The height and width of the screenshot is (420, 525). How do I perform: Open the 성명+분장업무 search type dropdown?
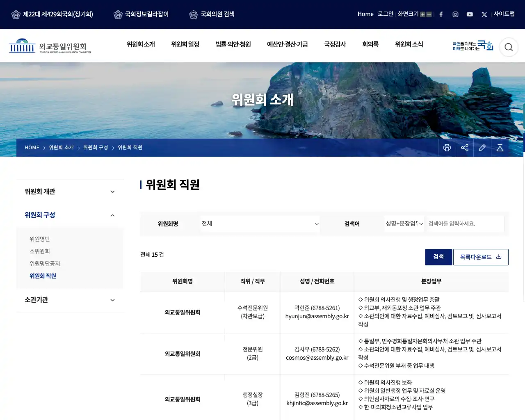[x=404, y=224]
